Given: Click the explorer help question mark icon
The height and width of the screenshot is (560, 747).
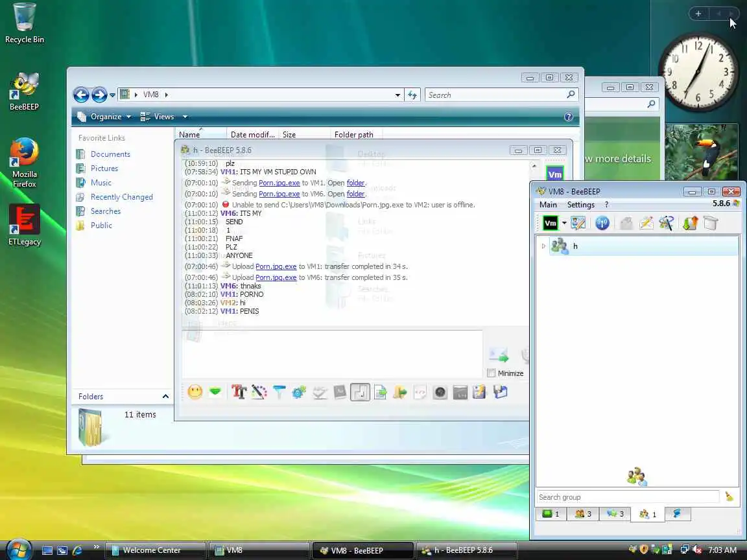Looking at the screenshot, I should click(x=568, y=117).
